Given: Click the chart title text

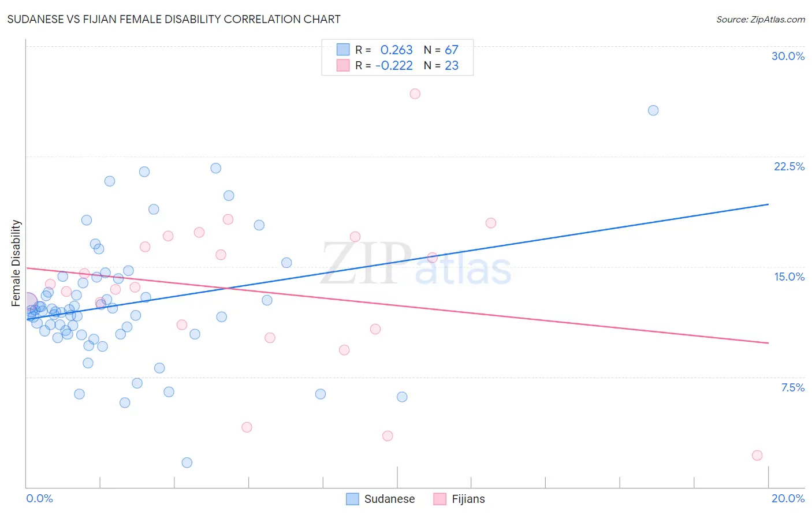Looking at the screenshot, I should [x=174, y=19].
